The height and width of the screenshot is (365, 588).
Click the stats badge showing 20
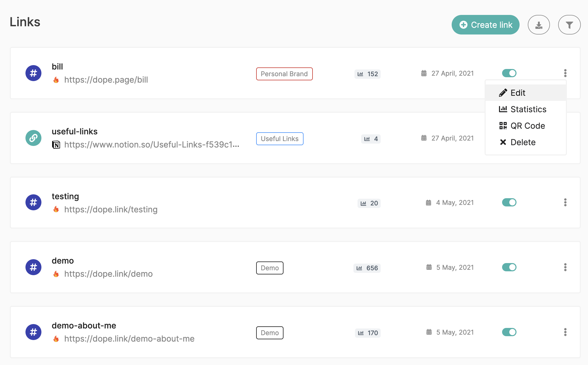[369, 203]
